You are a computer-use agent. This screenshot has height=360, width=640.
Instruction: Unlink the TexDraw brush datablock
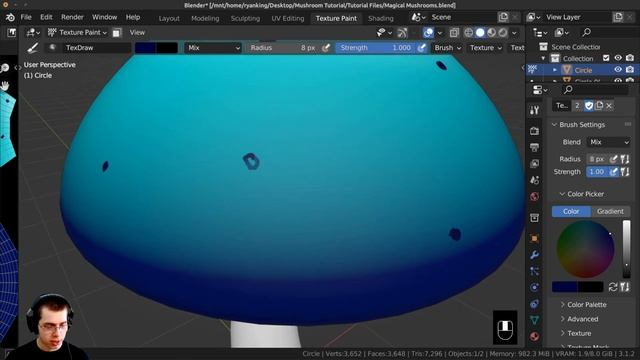coord(609,106)
